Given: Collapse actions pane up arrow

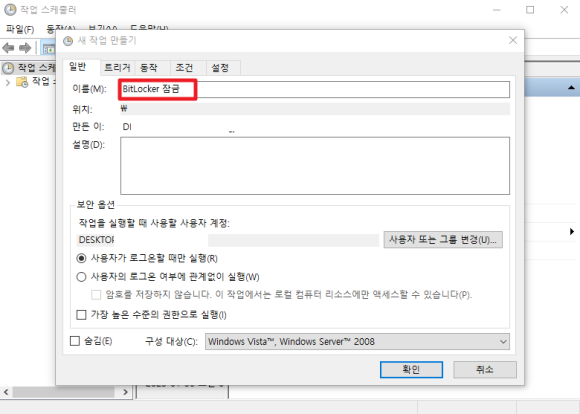Looking at the screenshot, I should pyautogui.click(x=571, y=88).
